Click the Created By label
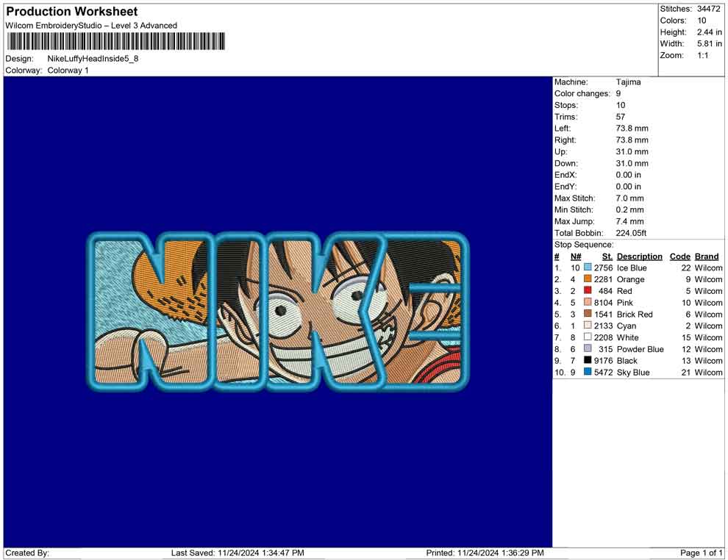Image resolution: width=728 pixels, height=560 pixels. point(27,553)
